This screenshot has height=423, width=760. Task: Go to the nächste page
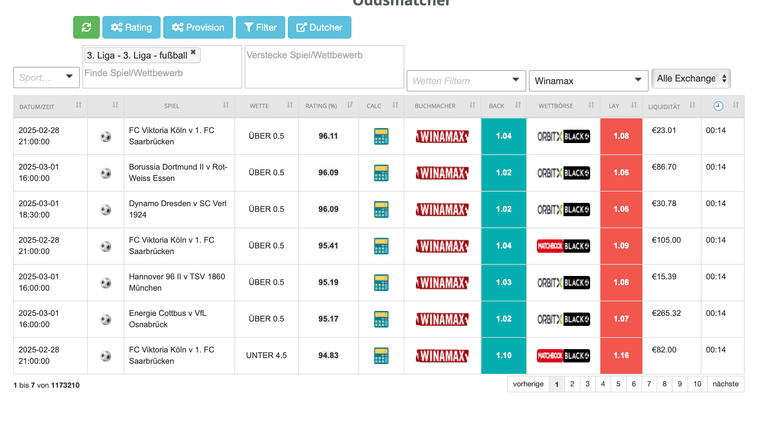click(x=726, y=384)
